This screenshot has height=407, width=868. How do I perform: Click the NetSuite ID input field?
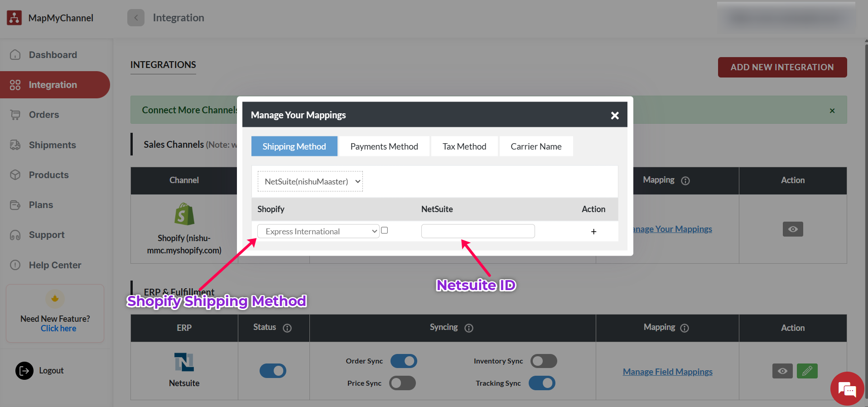[x=477, y=231]
